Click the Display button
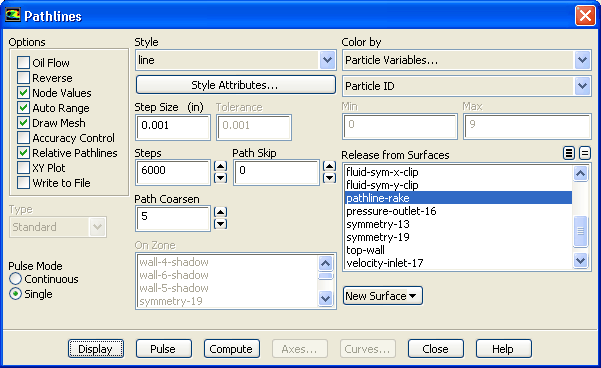 tap(96, 349)
